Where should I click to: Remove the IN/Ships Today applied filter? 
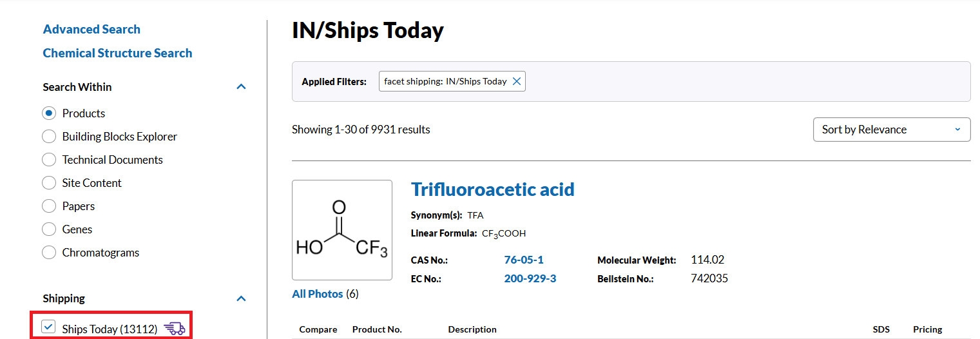click(x=516, y=81)
